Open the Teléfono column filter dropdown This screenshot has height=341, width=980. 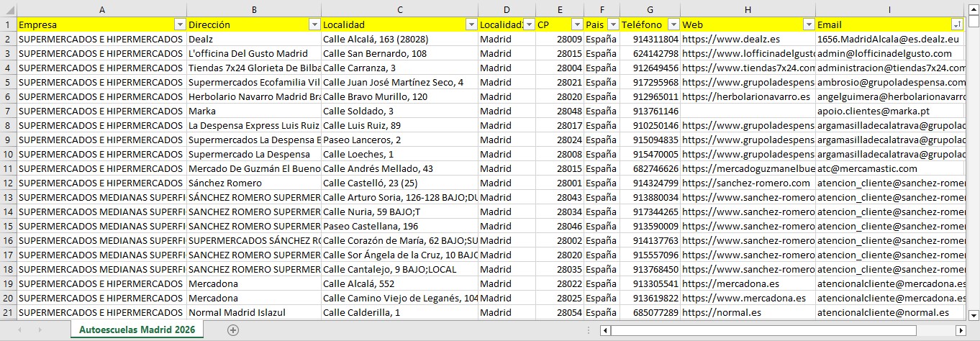pos(673,24)
